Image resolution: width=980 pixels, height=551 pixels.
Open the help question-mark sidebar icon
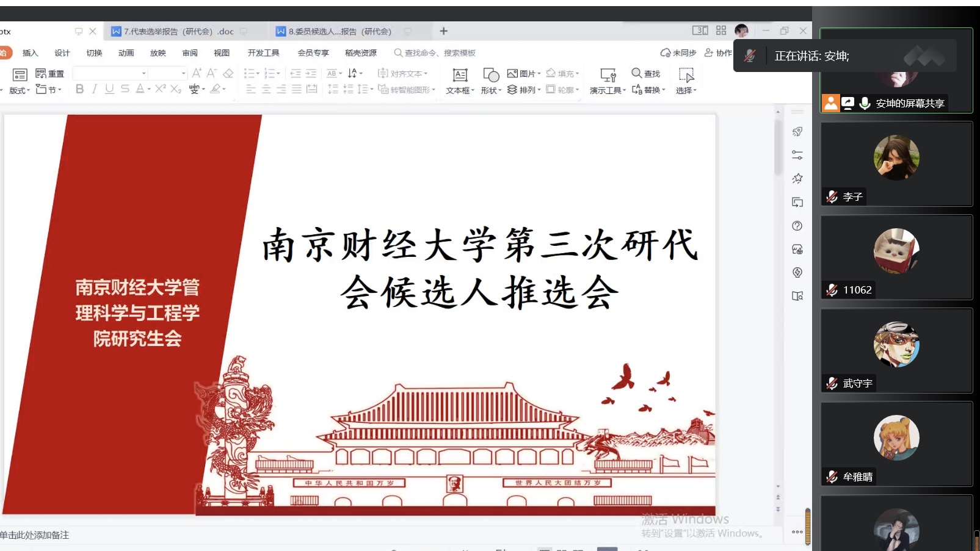[x=797, y=226]
